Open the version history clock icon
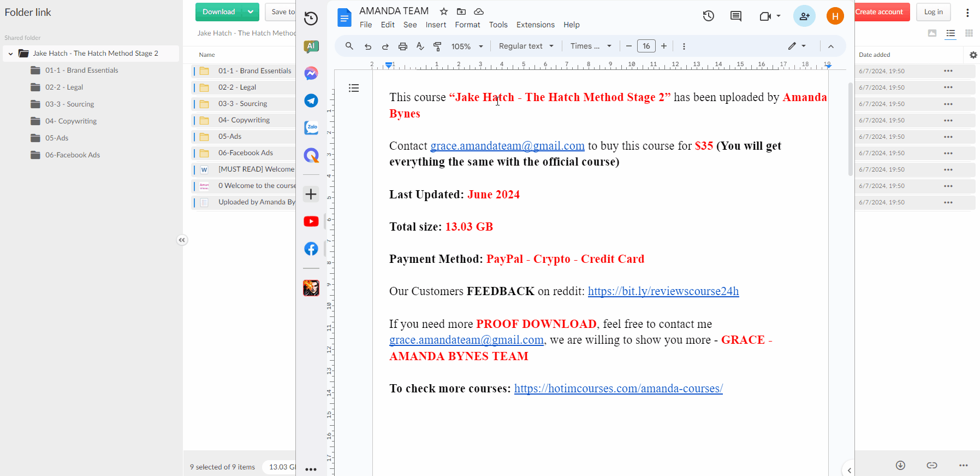This screenshot has width=980, height=476. click(x=708, y=16)
